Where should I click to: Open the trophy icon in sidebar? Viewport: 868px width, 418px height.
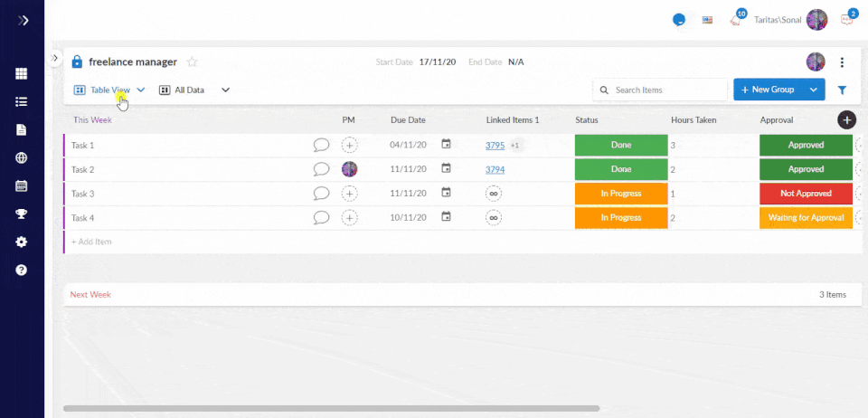pyautogui.click(x=22, y=214)
